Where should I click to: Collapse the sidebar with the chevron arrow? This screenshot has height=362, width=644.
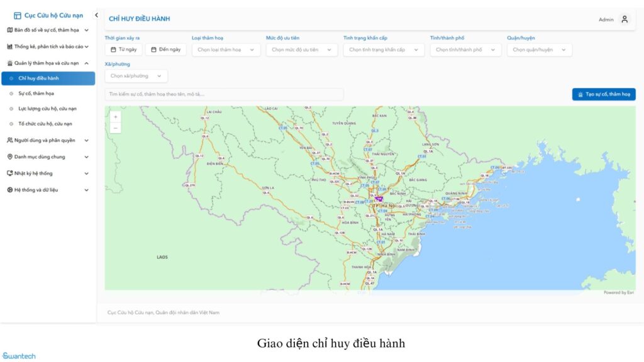point(96,15)
